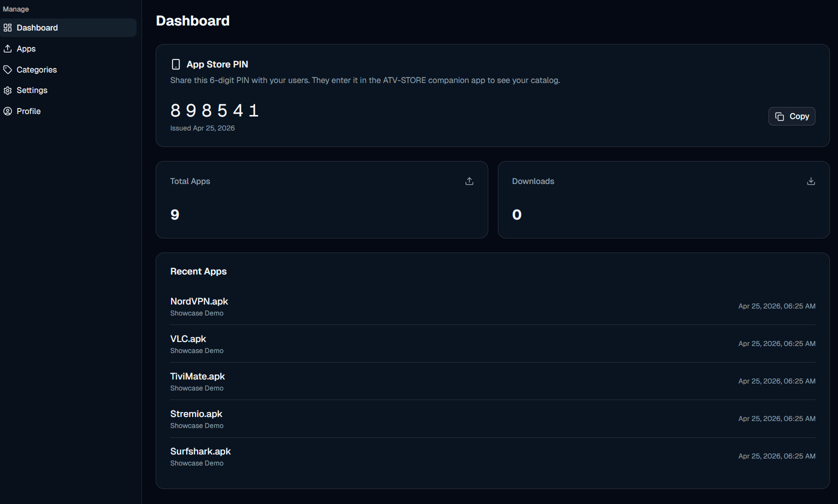The image size is (838, 504).
Task: Select the PIN number 898541
Action: (215, 110)
